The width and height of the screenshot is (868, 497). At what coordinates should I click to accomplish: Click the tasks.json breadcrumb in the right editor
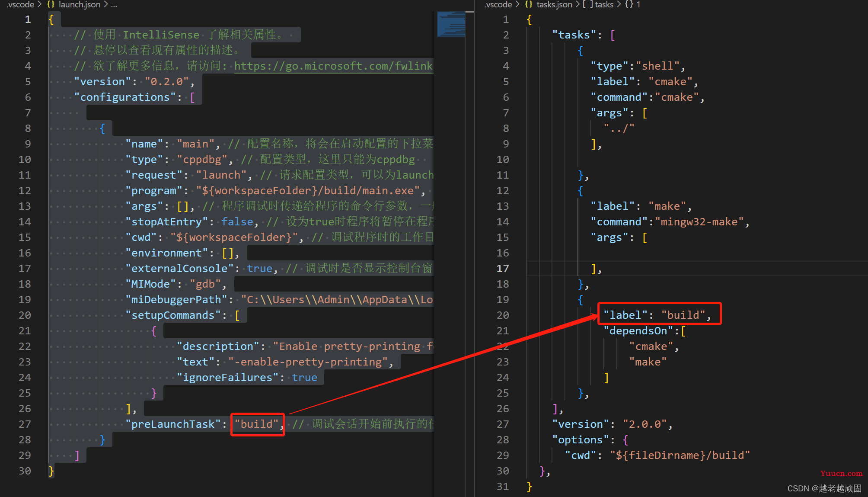pyautogui.click(x=554, y=4)
